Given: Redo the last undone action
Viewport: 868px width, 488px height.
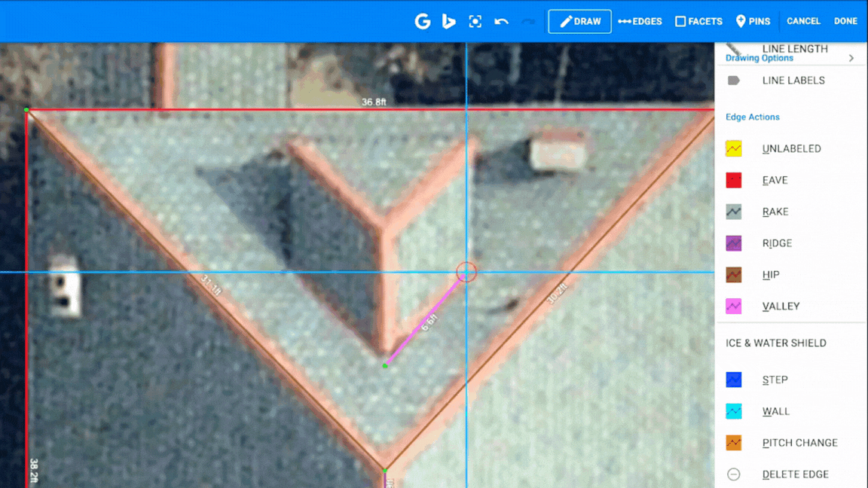Looking at the screenshot, I should pyautogui.click(x=528, y=22).
